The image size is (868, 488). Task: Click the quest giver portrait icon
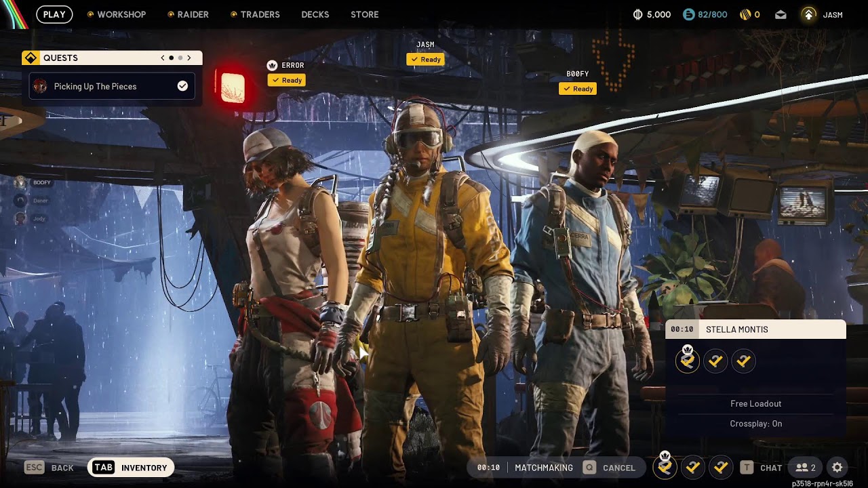[x=40, y=86]
